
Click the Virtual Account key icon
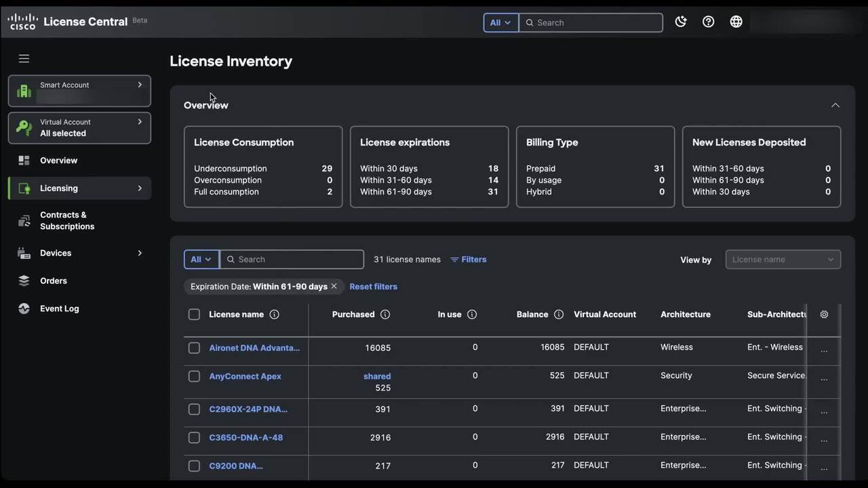(x=24, y=128)
